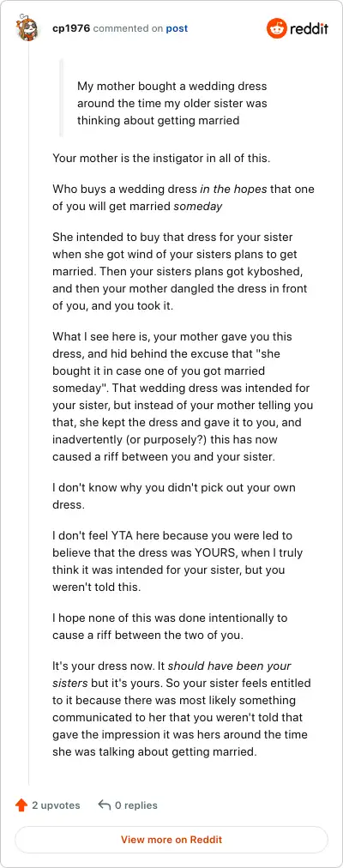Image resolution: width=343 pixels, height=868 pixels.
Task: Click the italic "should have been your" text
Action: click(230, 666)
